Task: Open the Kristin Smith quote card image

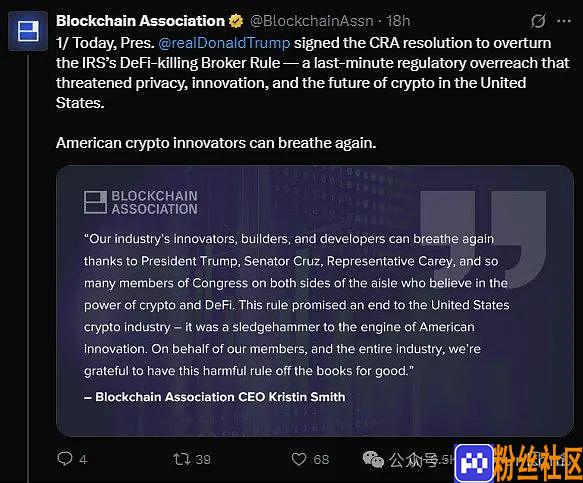Action: [x=315, y=301]
